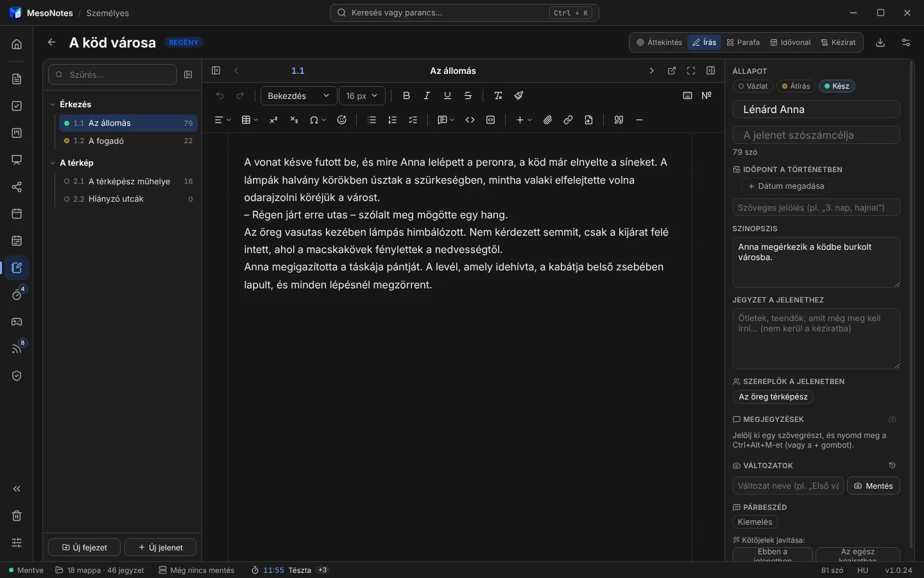This screenshot has height=578, width=924.
Task: Click the Új jelenet button
Action: [x=160, y=547]
